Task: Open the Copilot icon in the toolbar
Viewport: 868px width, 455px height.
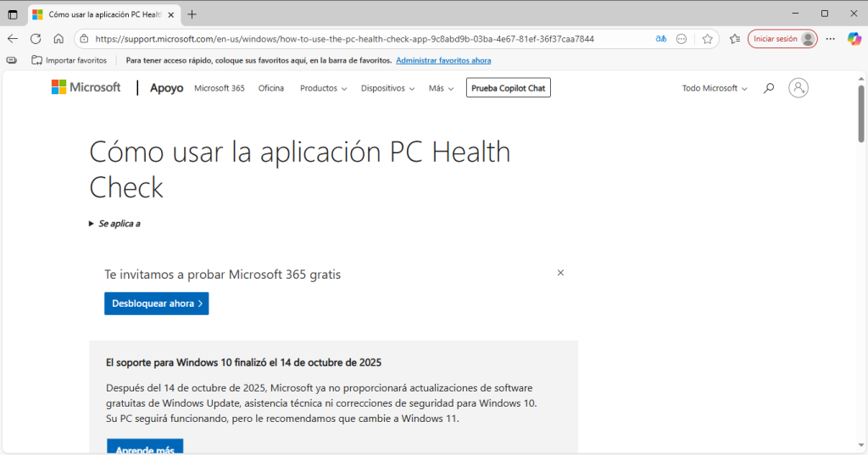Action: tap(854, 39)
